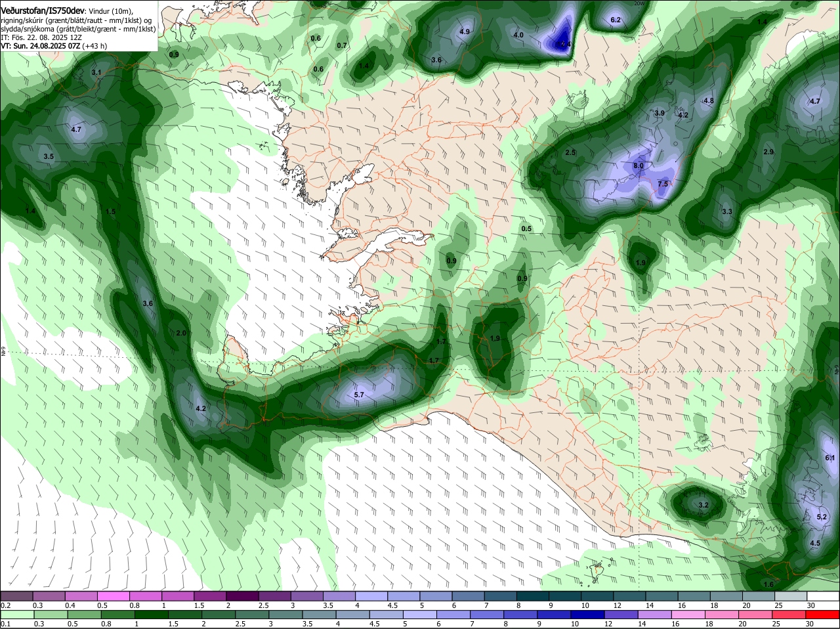Click the 4.9 precipitation value label
Image resolution: width=840 pixels, height=629 pixels.
click(465, 32)
